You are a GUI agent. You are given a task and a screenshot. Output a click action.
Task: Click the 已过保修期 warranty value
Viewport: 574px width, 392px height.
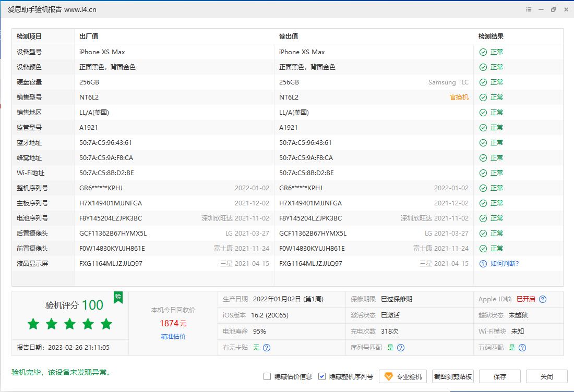[397, 299]
